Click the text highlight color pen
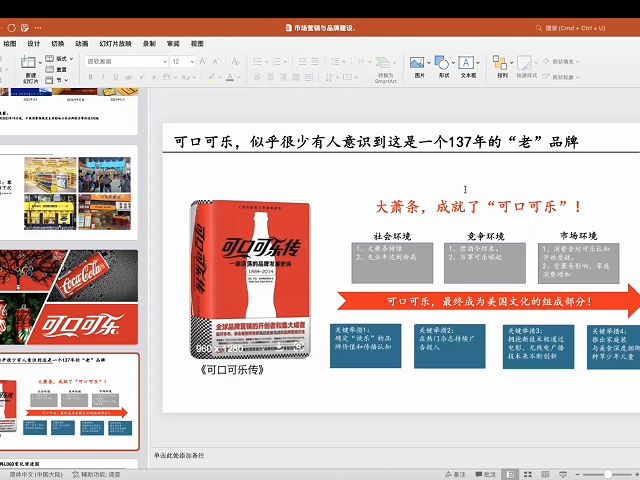Image resolution: width=640 pixels, height=480 pixels. pyautogui.click(x=211, y=77)
